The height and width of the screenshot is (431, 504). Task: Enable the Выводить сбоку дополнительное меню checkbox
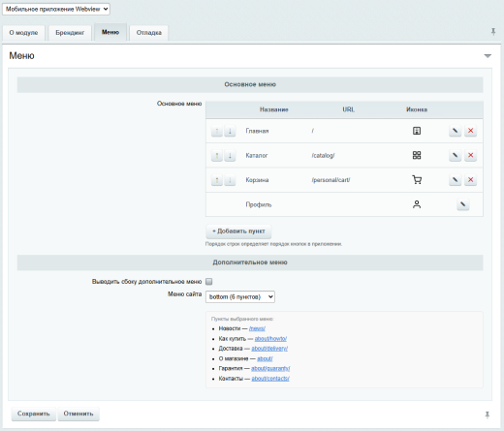(209, 282)
